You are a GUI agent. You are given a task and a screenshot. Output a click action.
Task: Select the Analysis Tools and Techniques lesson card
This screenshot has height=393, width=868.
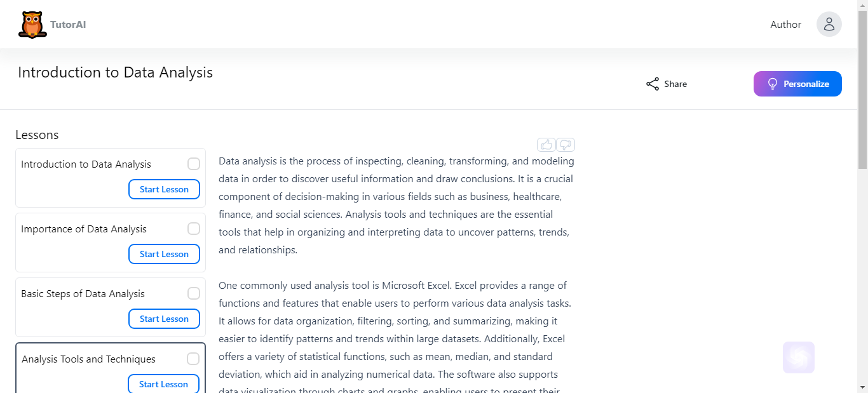pyautogui.click(x=111, y=368)
